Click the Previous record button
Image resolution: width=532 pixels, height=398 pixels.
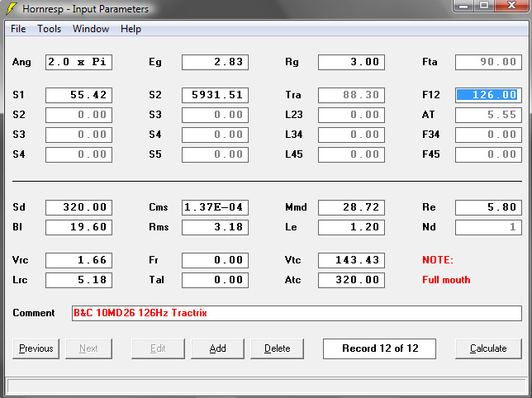point(36,348)
